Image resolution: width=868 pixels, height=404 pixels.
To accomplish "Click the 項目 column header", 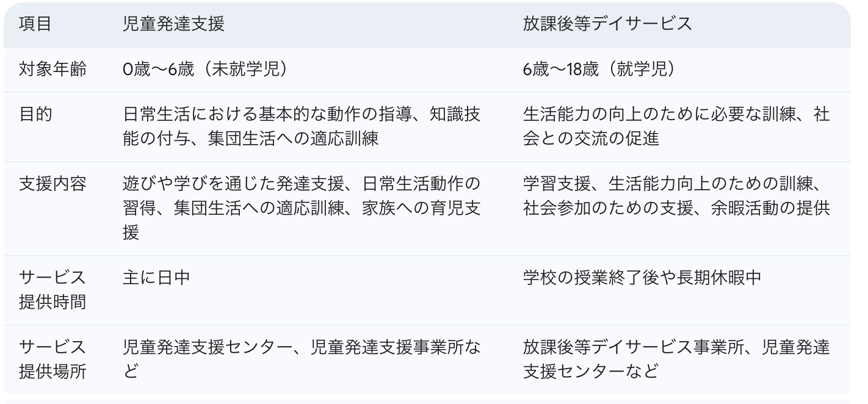I will (x=35, y=24).
